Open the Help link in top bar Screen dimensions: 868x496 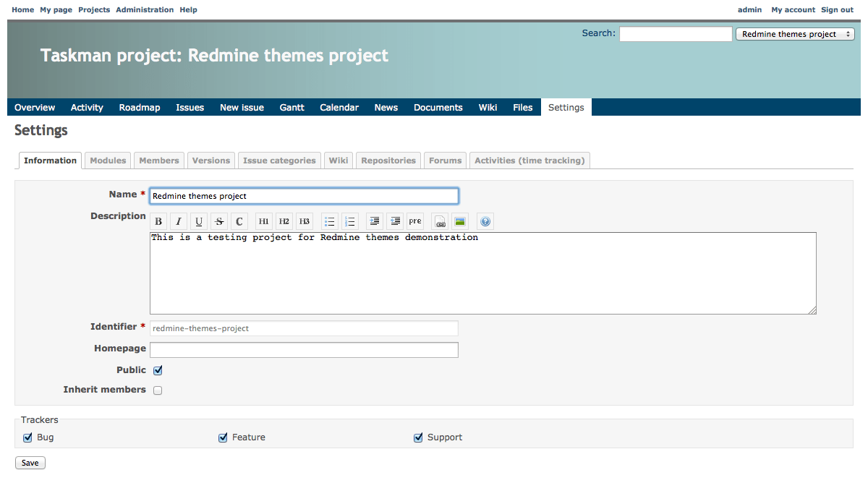(x=188, y=10)
